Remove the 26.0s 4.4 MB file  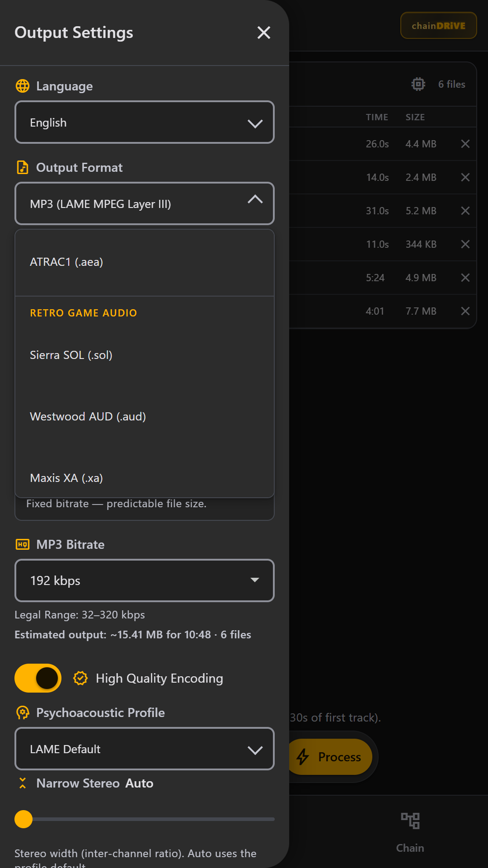tap(465, 144)
